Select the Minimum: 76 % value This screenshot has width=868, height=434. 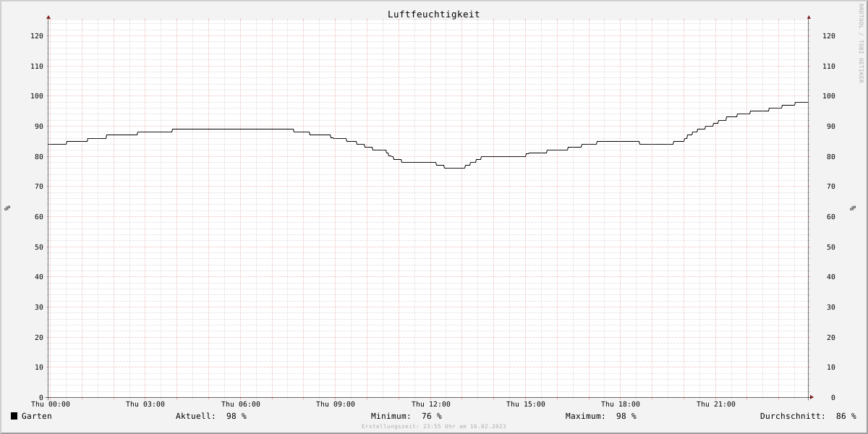(407, 416)
